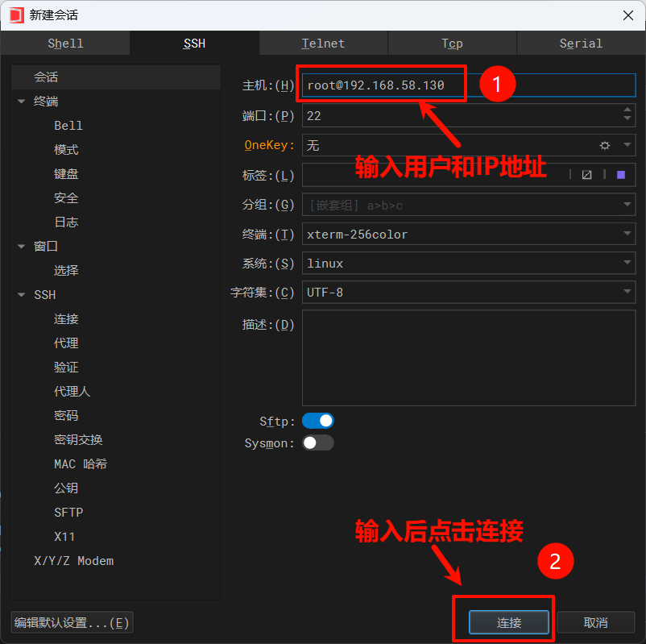
Task: Select 密钥交换 in the SSH tree
Action: (78, 440)
